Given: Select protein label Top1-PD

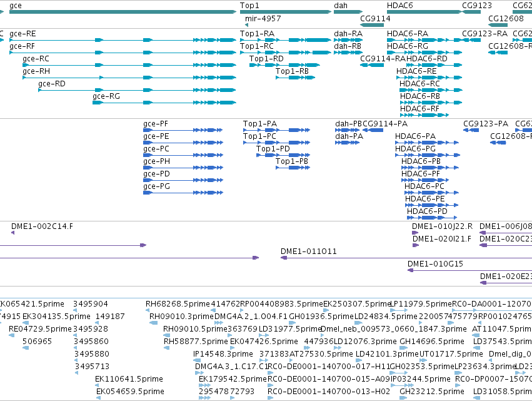Looking at the screenshot, I should [x=273, y=149].
